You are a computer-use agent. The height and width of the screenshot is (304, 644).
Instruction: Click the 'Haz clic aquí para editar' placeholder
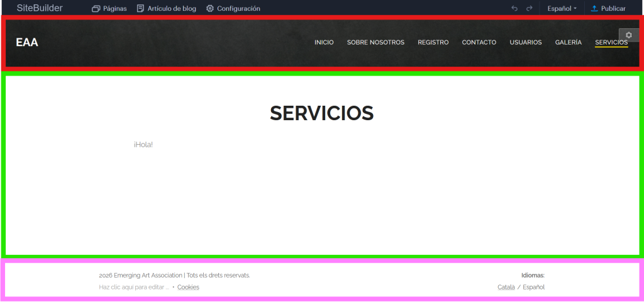tap(134, 287)
